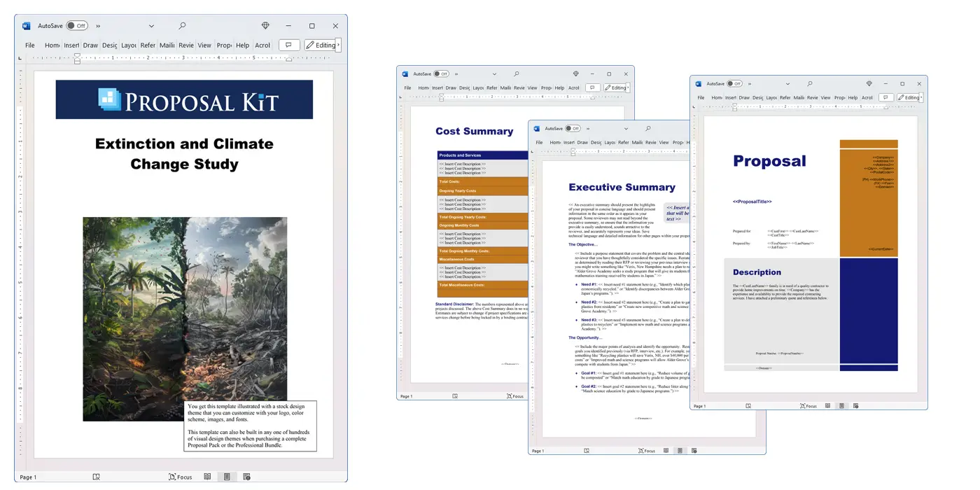Open Editor via the diamond icon in title bar

265,25
